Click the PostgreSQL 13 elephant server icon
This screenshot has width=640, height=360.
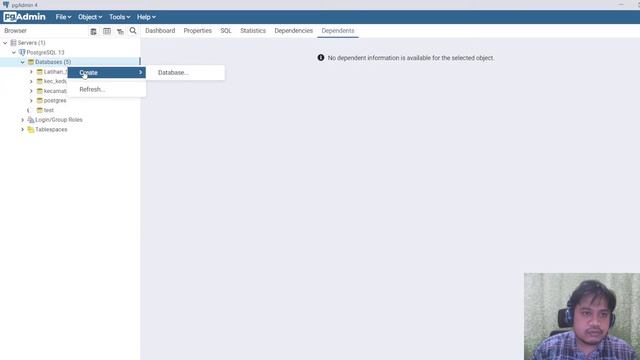point(22,52)
